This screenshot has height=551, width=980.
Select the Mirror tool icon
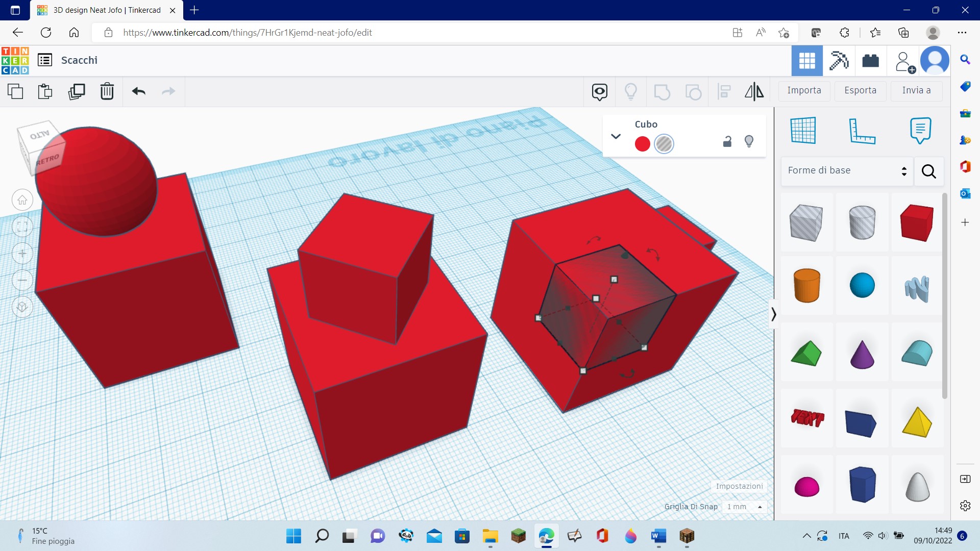[754, 91]
